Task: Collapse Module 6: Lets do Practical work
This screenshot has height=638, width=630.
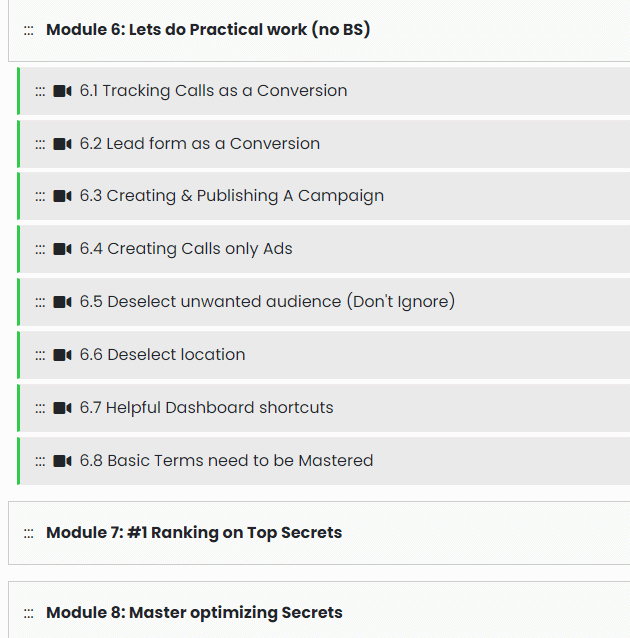Action: [x=208, y=30]
